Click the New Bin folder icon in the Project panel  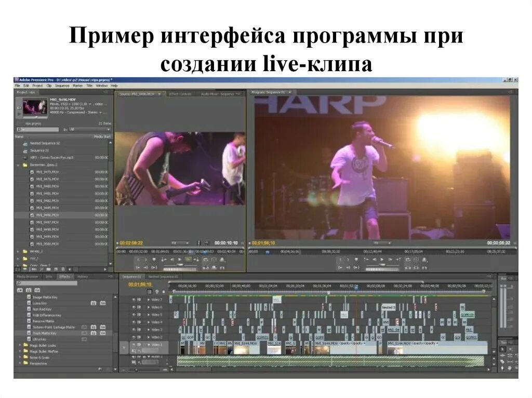click(48, 269)
